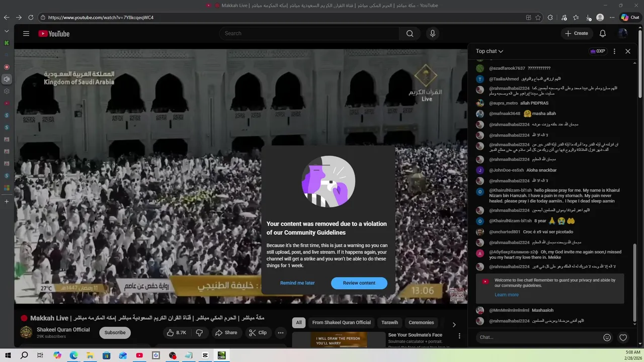Select the Ceremonies filter chip
644x362 pixels.
point(421,323)
